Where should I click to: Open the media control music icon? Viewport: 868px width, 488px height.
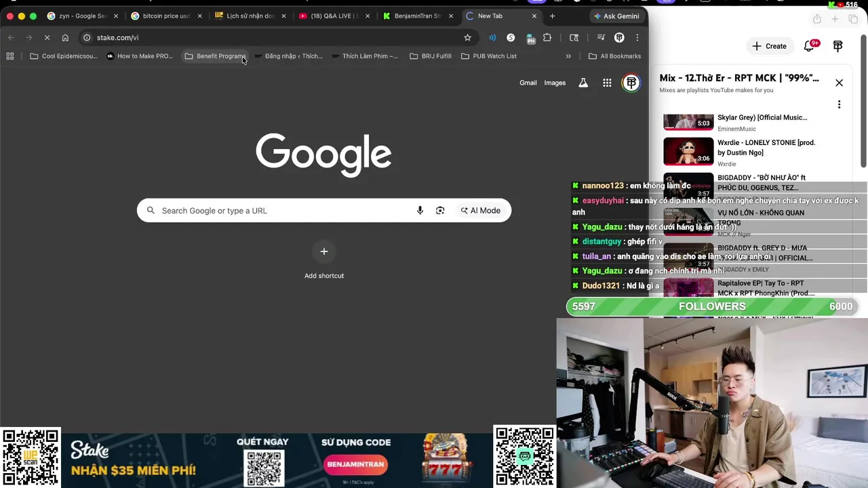(601, 37)
